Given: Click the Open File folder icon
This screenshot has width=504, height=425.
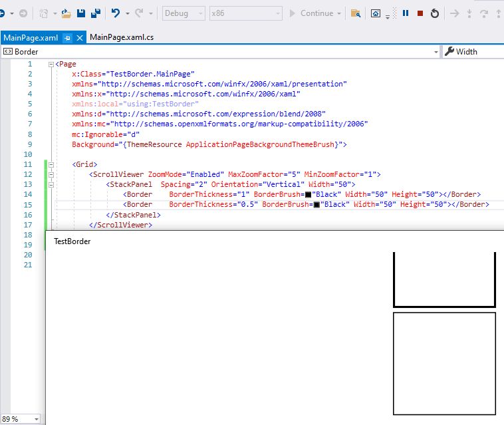Looking at the screenshot, I should (66, 13).
